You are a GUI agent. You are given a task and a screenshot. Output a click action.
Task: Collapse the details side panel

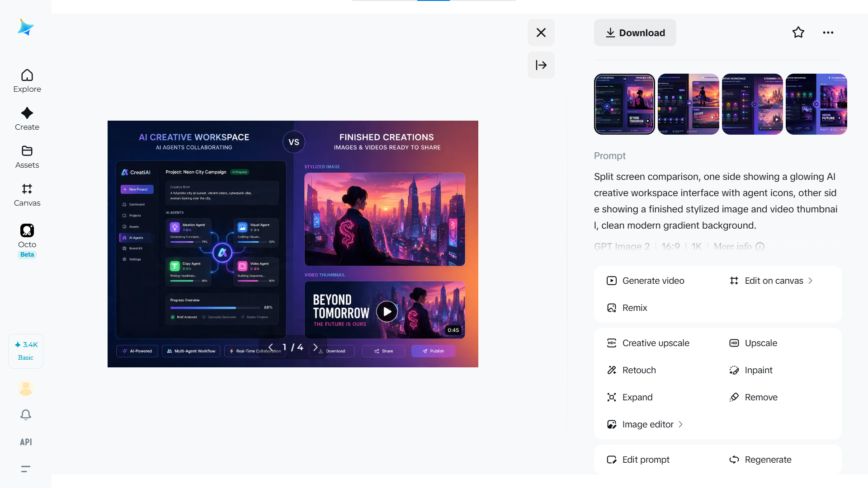click(x=541, y=65)
